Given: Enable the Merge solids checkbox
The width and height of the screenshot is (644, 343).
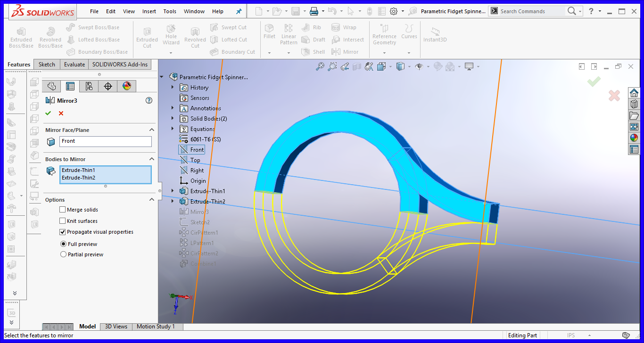Looking at the screenshot, I should tap(63, 210).
